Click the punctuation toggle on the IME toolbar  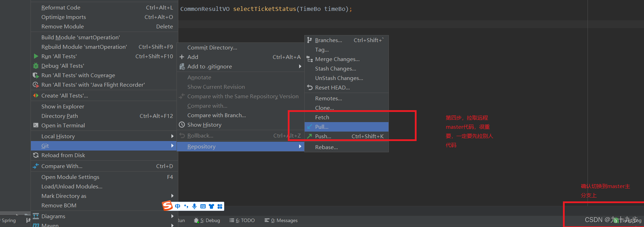(186, 206)
